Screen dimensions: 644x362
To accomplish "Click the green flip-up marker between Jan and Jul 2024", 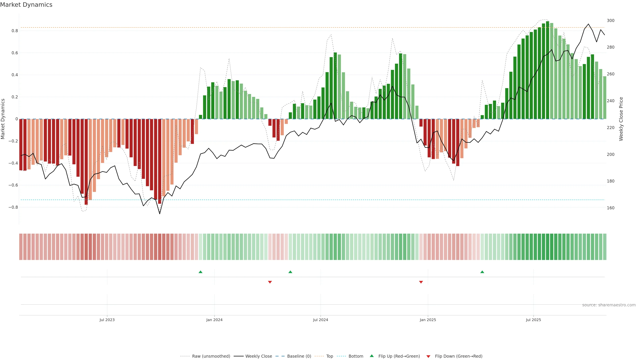I will click(x=290, y=272).
